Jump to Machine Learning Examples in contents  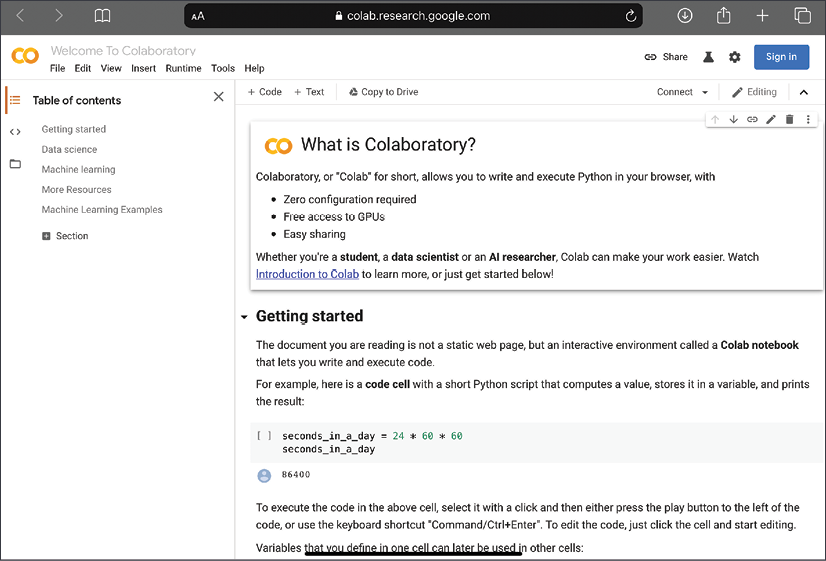[102, 210]
